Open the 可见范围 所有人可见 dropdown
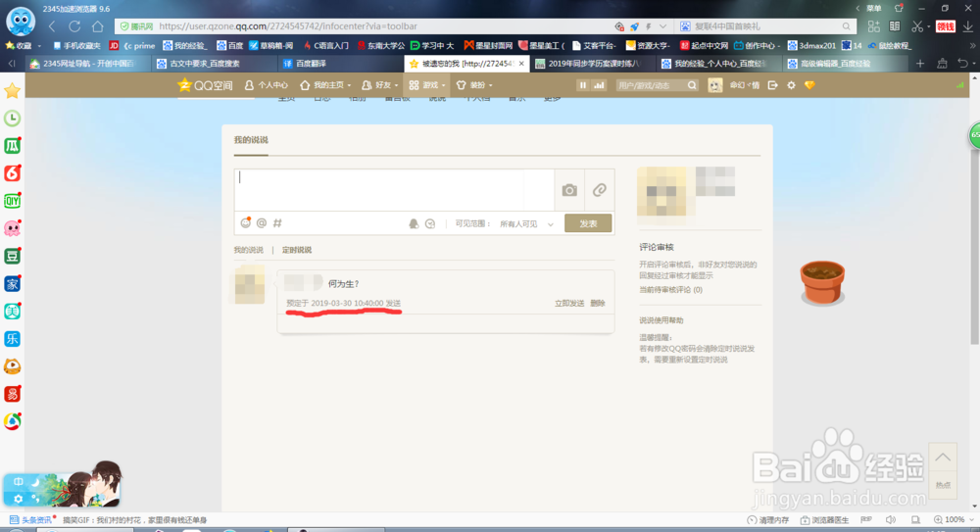This screenshot has height=532, width=980. click(526, 223)
